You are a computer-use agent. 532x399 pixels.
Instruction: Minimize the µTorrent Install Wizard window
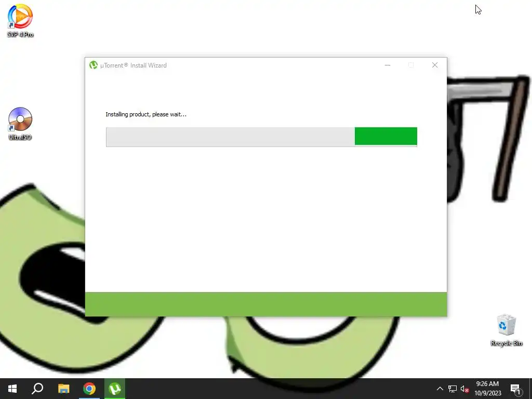[388, 65]
